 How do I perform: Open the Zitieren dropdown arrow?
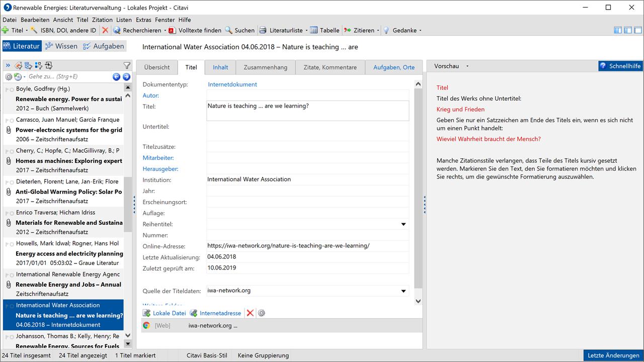[378, 30]
